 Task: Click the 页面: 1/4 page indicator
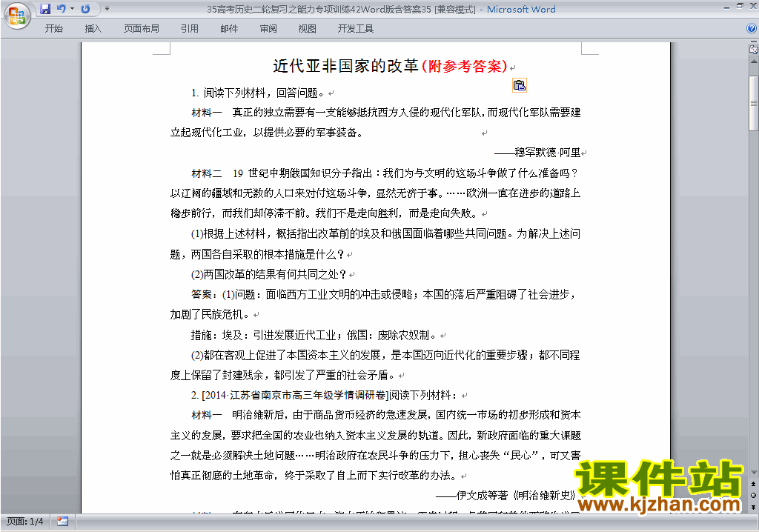point(24,522)
